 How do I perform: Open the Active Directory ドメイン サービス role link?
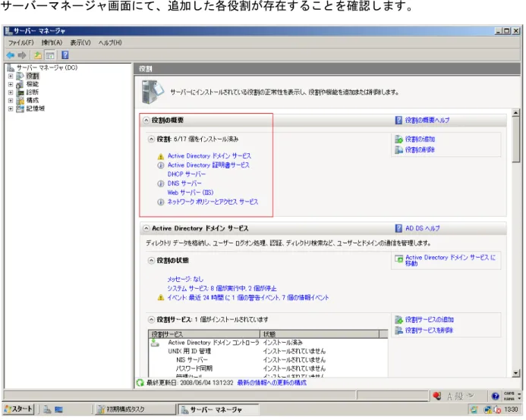[209, 156]
